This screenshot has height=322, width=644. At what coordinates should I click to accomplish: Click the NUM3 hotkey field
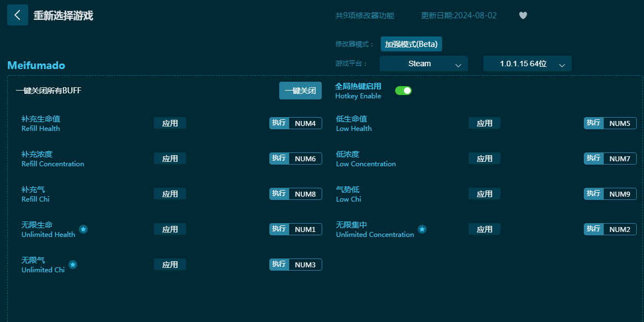pyautogui.click(x=306, y=265)
